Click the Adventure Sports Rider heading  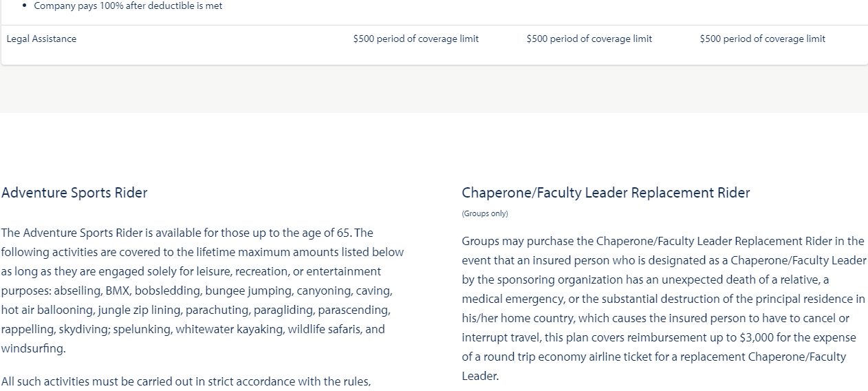tap(74, 193)
